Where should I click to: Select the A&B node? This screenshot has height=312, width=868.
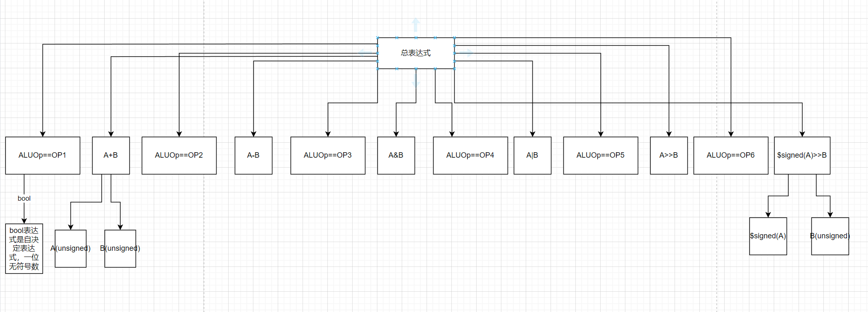coord(396,155)
